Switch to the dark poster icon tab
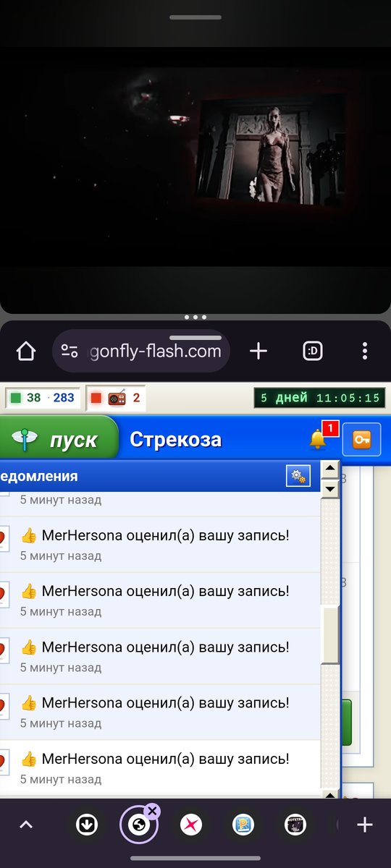Image resolution: width=391 pixels, height=868 pixels. tap(295, 825)
